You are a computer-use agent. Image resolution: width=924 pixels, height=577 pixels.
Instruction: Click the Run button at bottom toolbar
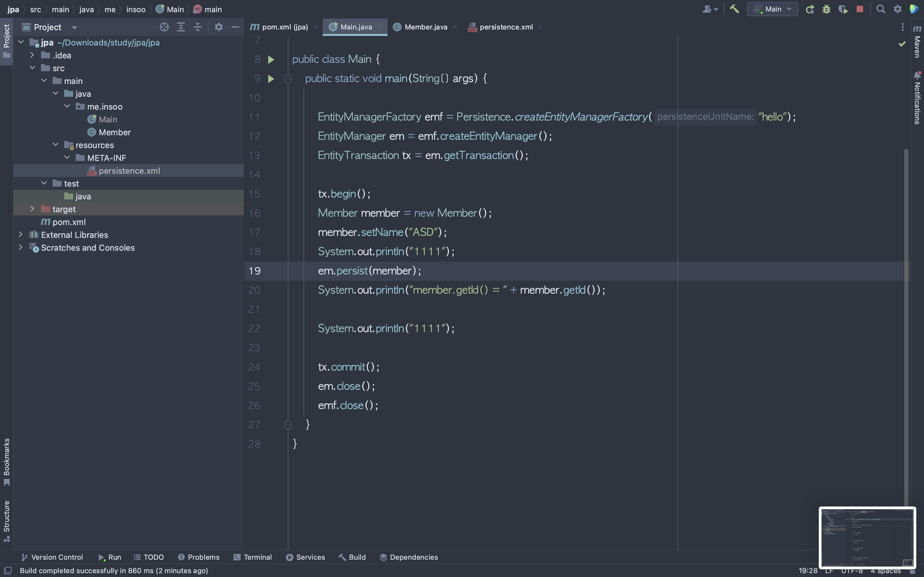[x=108, y=557]
